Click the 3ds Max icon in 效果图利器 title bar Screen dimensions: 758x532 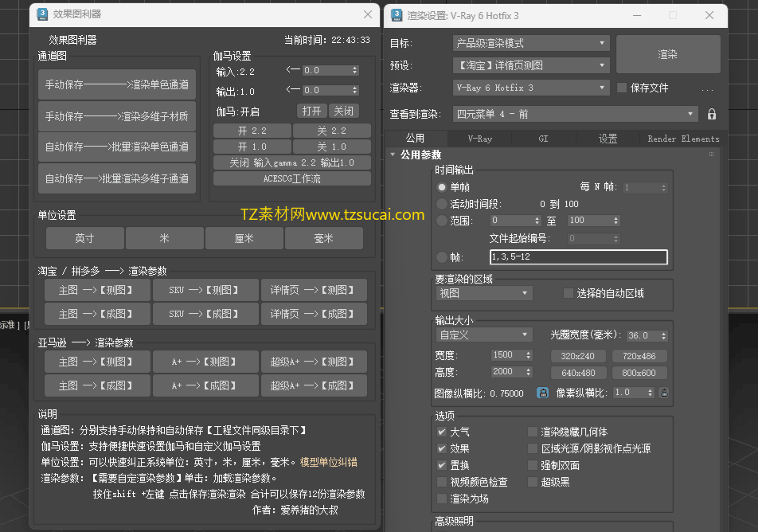(x=42, y=14)
